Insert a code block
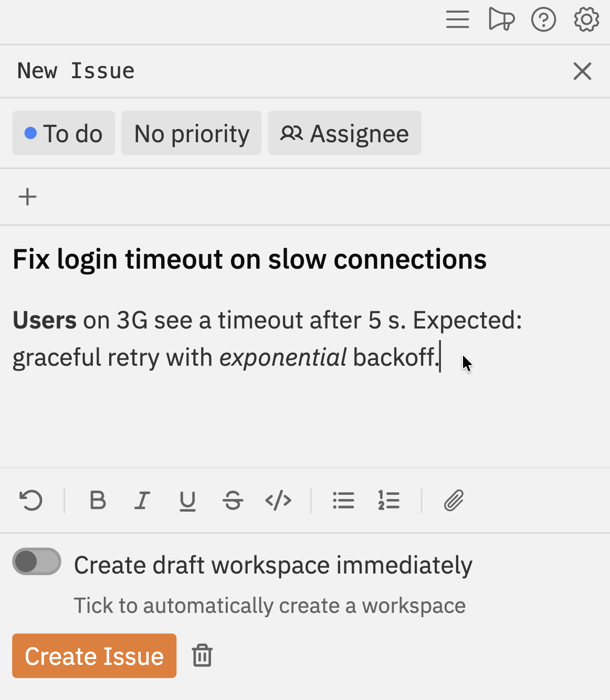The image size is (610, 700). click(x=278, y=500)
